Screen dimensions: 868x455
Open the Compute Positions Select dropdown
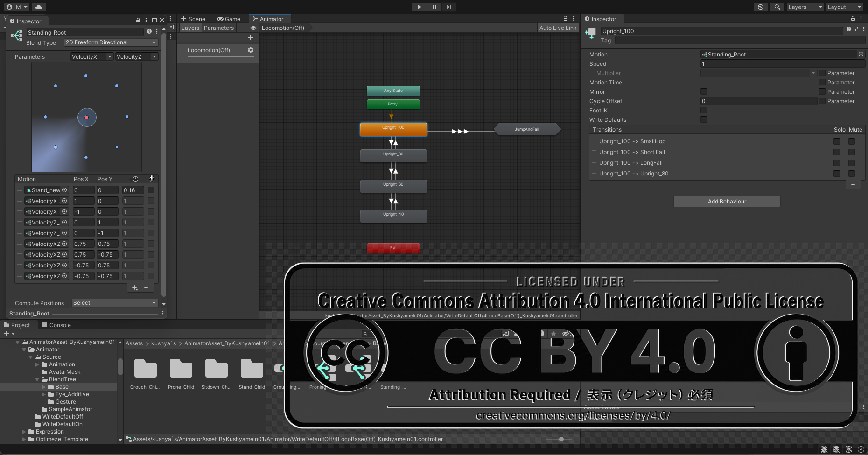tap(115, 303)
